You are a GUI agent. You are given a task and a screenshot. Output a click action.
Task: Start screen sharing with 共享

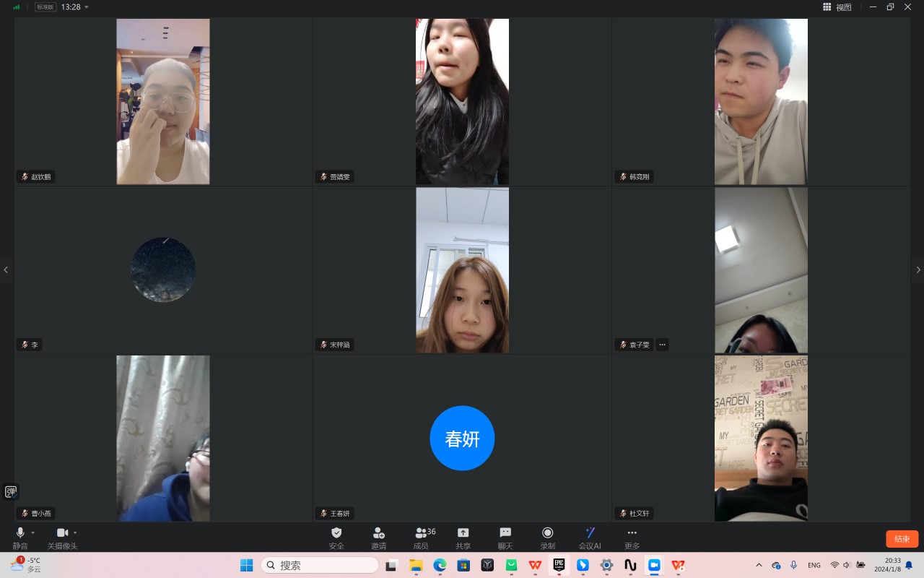(x=463, y=538)
